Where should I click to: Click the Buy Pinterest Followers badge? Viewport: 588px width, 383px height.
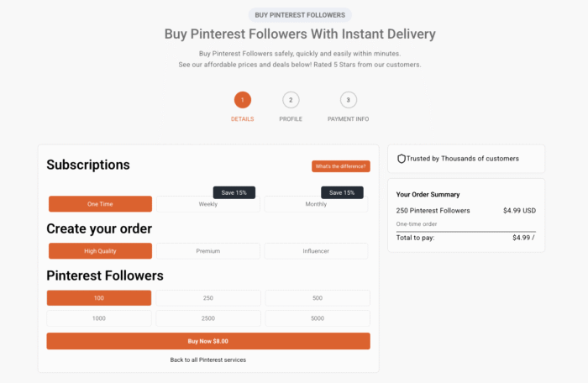coord(300,15)
